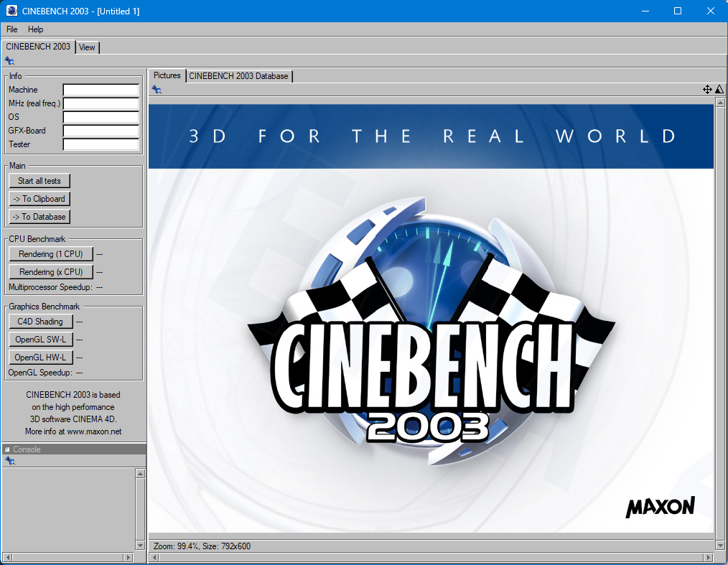Open the Help menu
Screen dimensions: 728x565
click(x=36, y=29)
